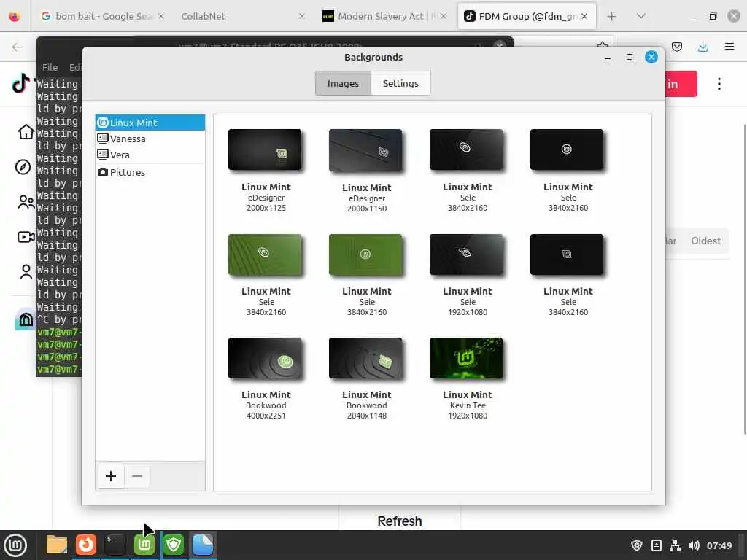Choose Kevin Tee 1920x1080 wallpaper thumbnail
Image resolution: width=747 pixels, height=560 pixels.
click(x=466, y=358)
